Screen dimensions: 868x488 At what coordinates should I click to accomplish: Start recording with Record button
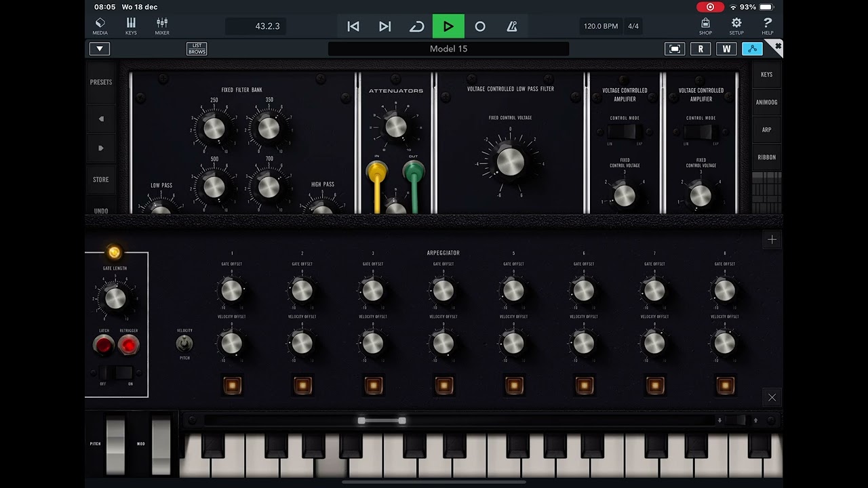point(480,26)
